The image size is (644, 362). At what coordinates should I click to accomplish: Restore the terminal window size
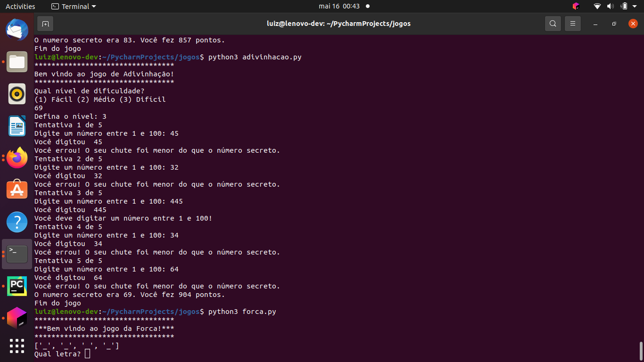614,24
